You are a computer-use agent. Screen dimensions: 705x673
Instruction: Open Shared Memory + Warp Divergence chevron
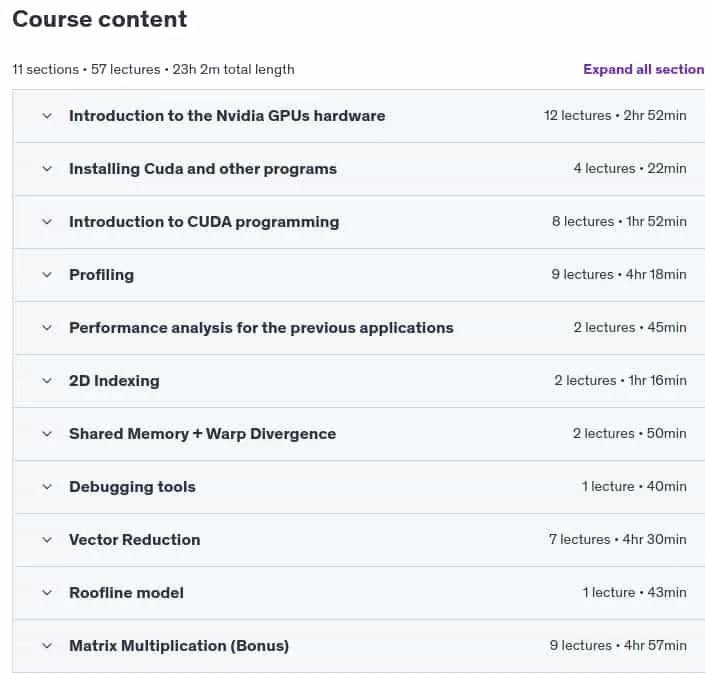coord(47,434)
